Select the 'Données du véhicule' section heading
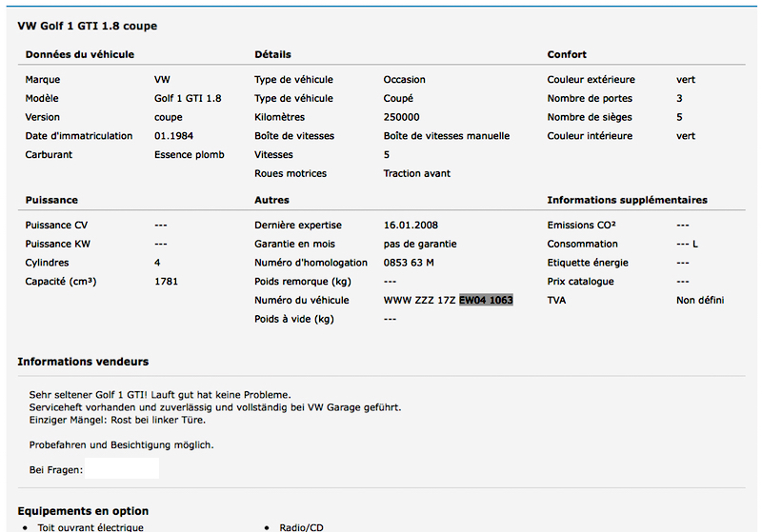 (x=80, y=54)
